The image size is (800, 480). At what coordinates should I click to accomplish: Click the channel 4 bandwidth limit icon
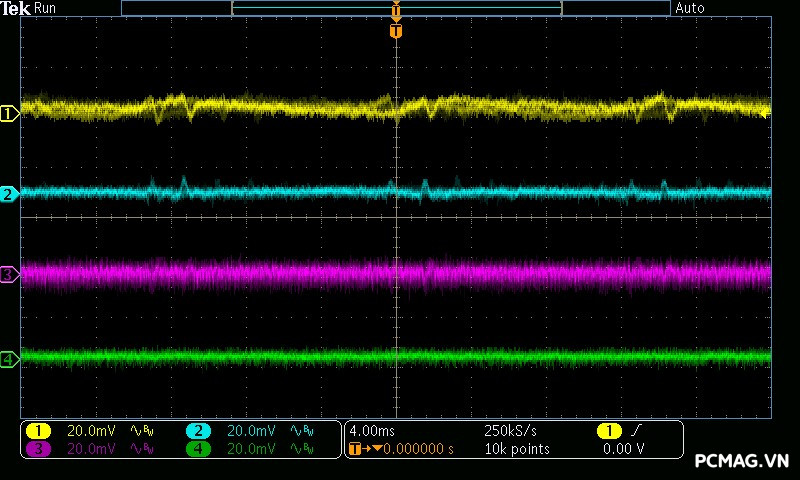point(300,449)
